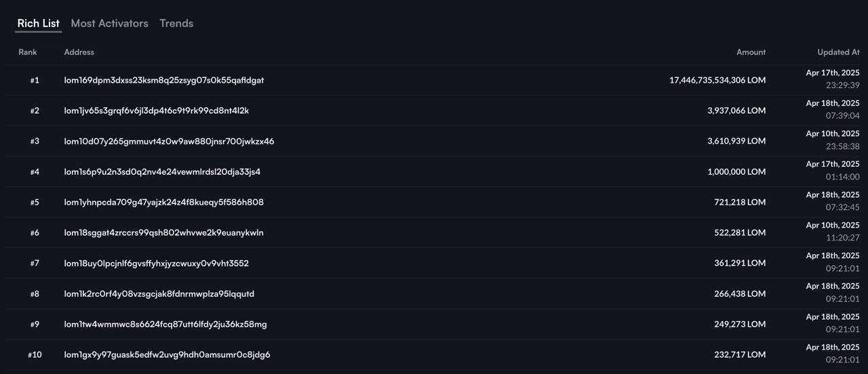The width and height of the screenshot is (868, 374).
Task: Click the Address column header
Action: (x=79, y=52)
